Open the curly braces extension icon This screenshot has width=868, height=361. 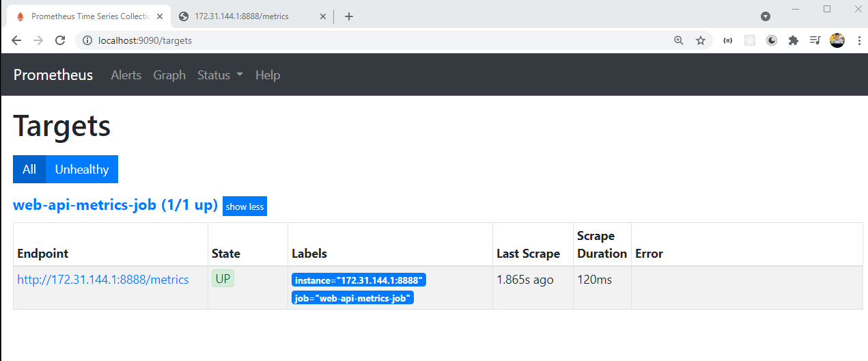point(728,40)
